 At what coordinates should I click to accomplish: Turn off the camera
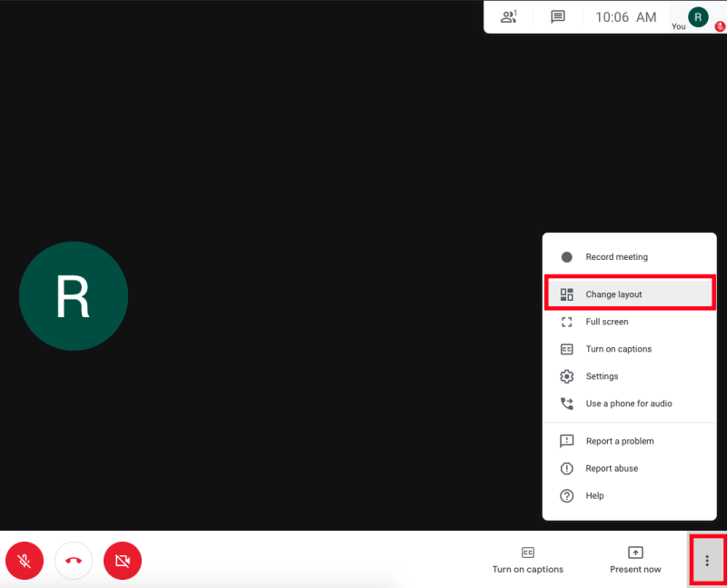click(123, 561)
